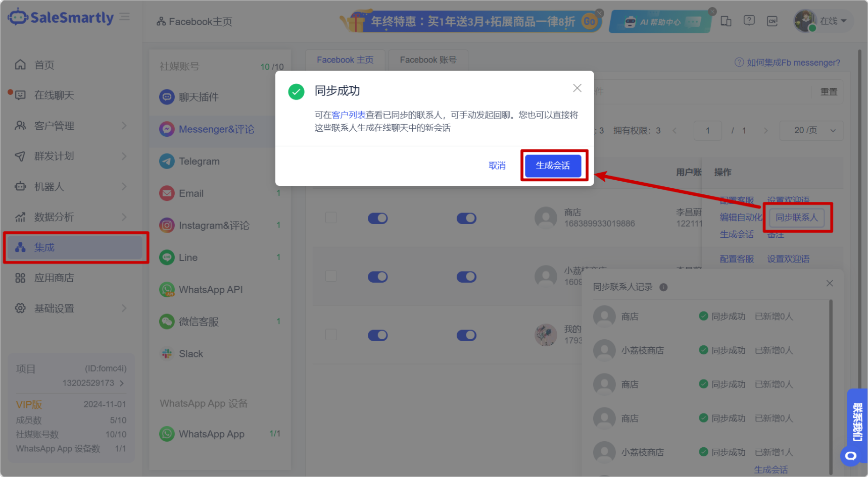Click 同步联系人 for the 商店 row
This screenshot has width=868, height=477.
coord(796,218)
